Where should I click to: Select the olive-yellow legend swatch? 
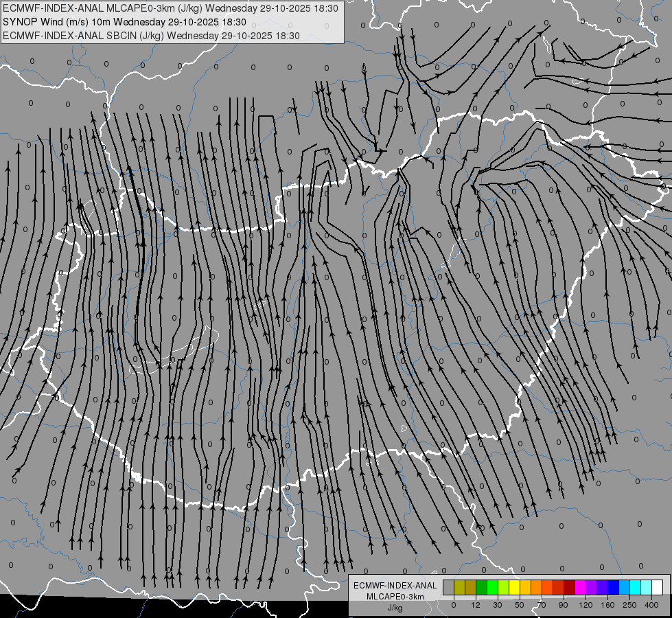pos(459,587)
